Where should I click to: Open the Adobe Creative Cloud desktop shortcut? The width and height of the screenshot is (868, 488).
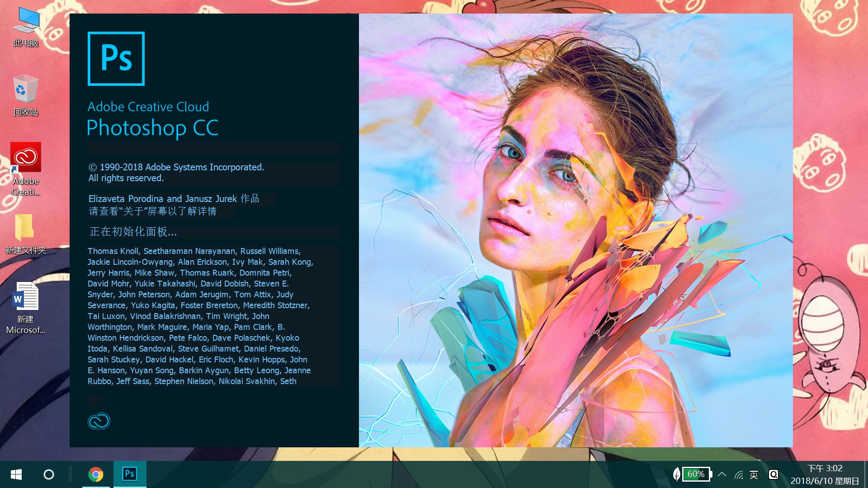[x=26, y=169]
